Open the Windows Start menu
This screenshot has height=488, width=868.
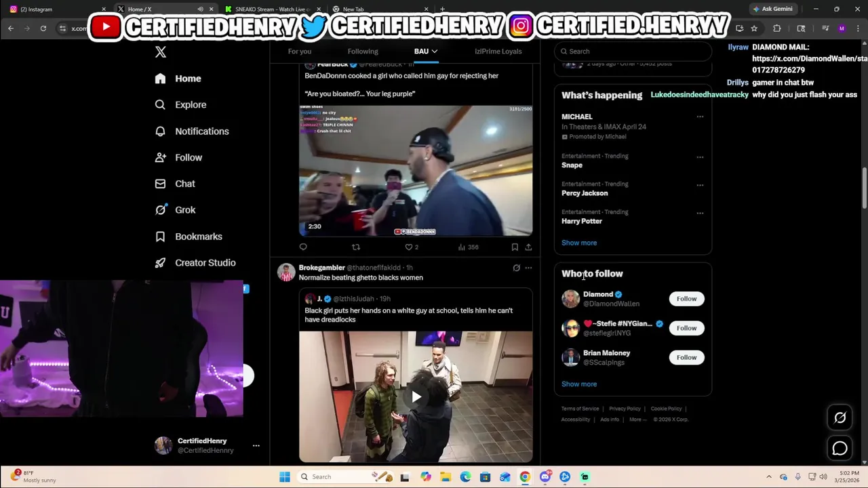click(285, 477)
